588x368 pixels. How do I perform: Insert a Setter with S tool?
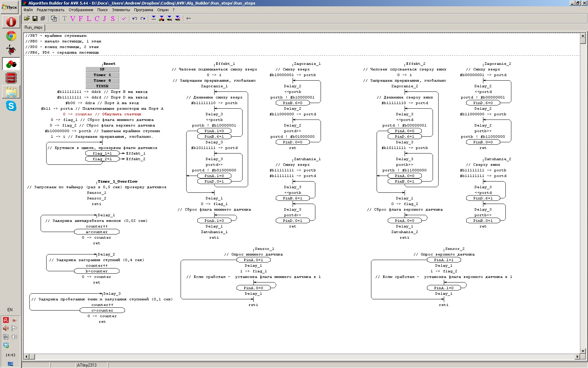click(x=113, y=19)
